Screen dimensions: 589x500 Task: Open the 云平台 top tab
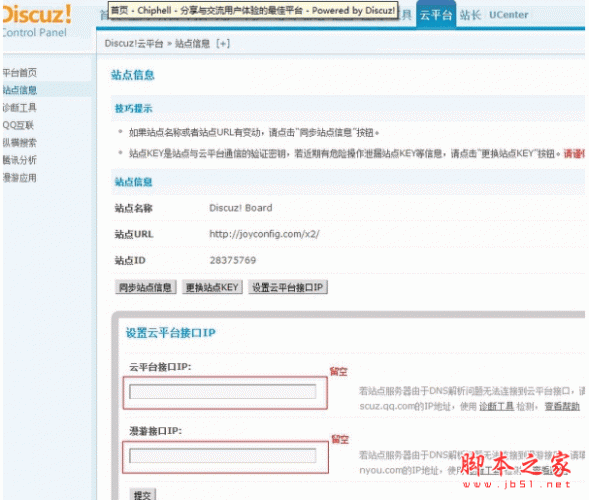436,15
